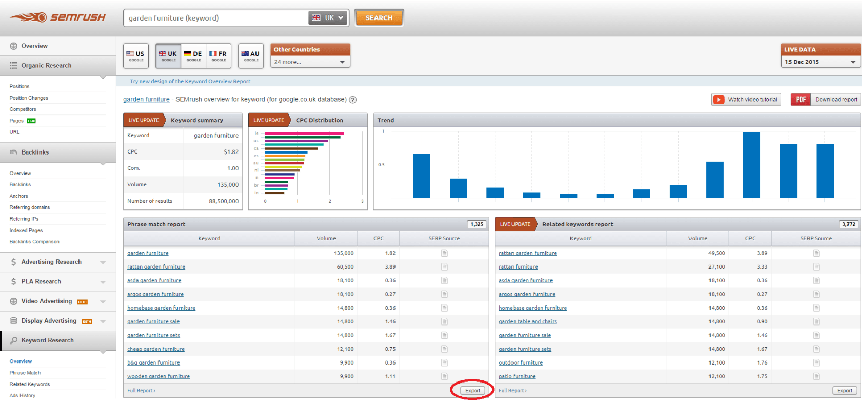This screenshot has height=401, width=868.
Task: Click the tallest bar in Trend chart
Action: (x=752, y=165)
